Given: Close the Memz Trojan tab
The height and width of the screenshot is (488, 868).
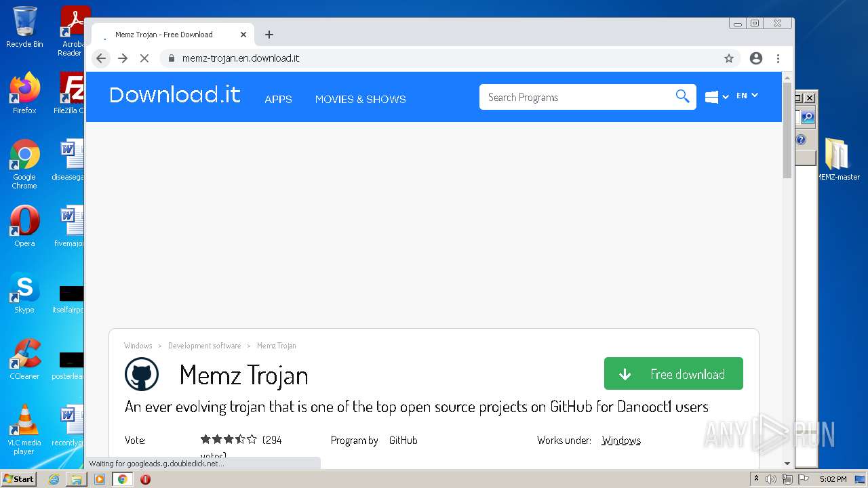Looking at the screenshot, I should (243, 35).
